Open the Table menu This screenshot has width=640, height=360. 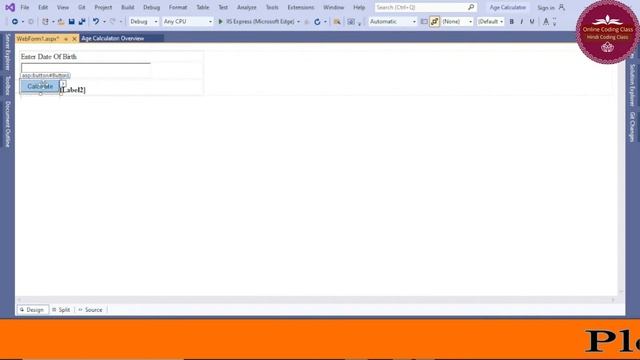coord(202,7)
